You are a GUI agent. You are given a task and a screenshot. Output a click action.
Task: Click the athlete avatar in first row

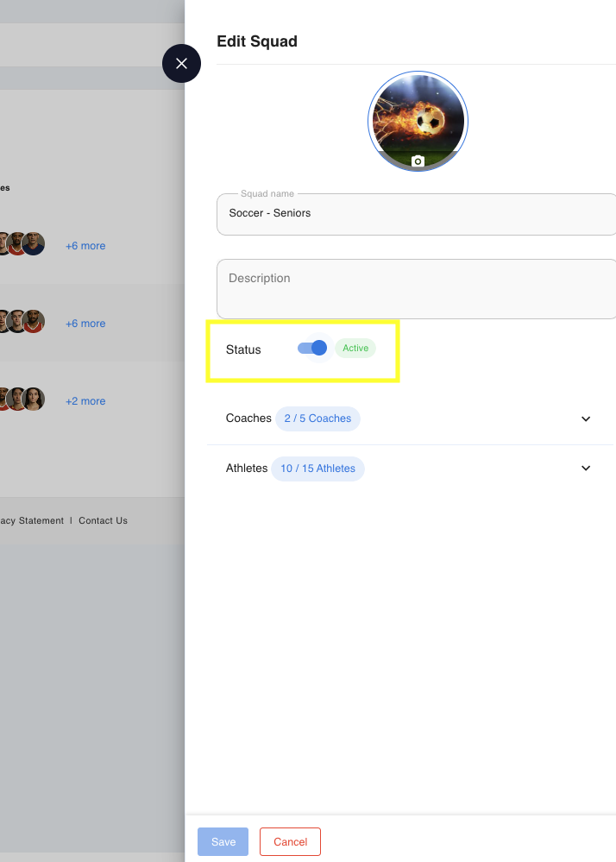point(34,243)
